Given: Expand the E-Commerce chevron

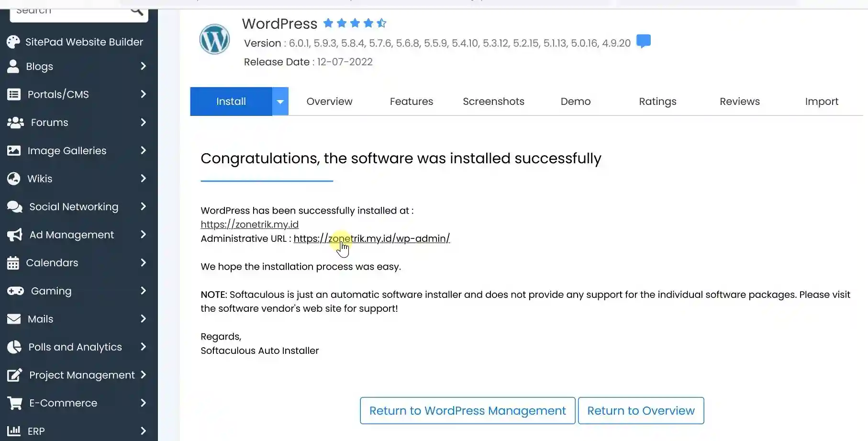Looking at the screenshot, I should pos(143,403).
